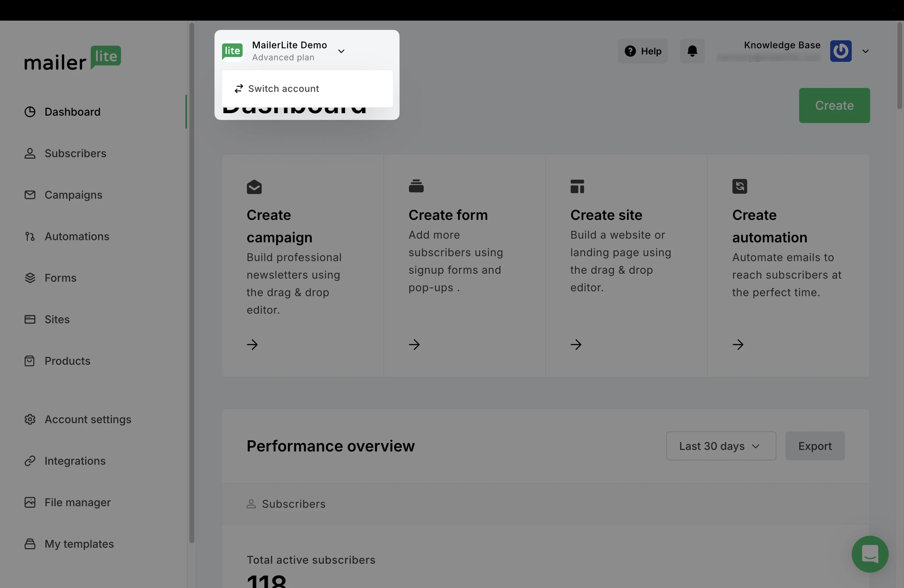Open Automations in sidebar navigation
The image size is (904, 588).
[x=77, y=236]
